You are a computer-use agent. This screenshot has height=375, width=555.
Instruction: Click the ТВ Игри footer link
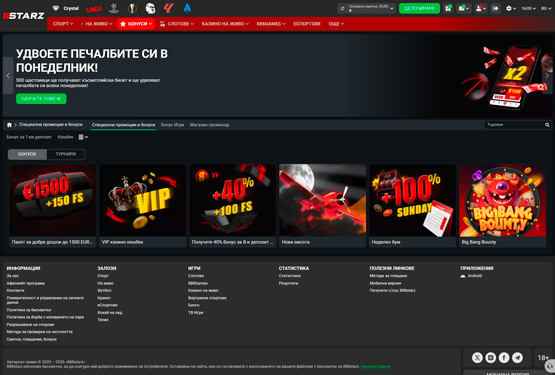(195, 312)
